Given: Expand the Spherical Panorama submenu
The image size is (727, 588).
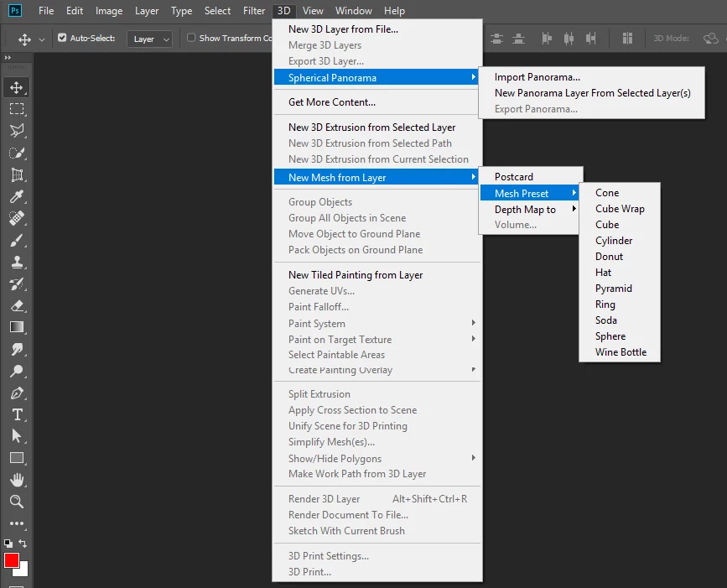Looking at the screenshot, I should (x=376, y=77).
